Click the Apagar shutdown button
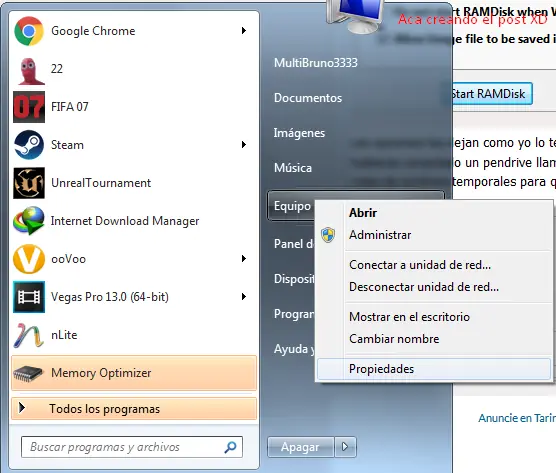Screen dimensions: 556x473 pyautogui.click(x=300, y=447)
